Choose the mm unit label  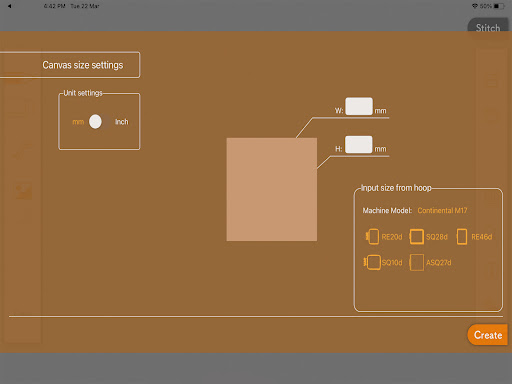tap(78, 122)
